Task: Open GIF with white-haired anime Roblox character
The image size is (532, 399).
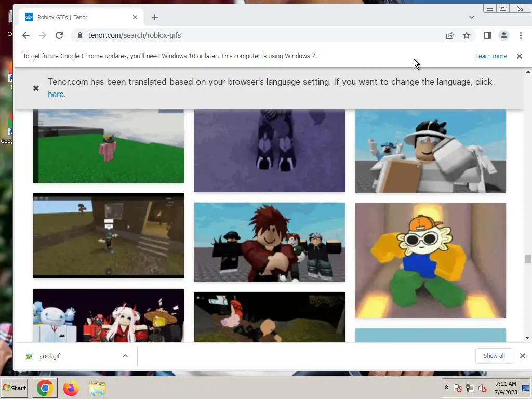Action: (x=109, y=315)
